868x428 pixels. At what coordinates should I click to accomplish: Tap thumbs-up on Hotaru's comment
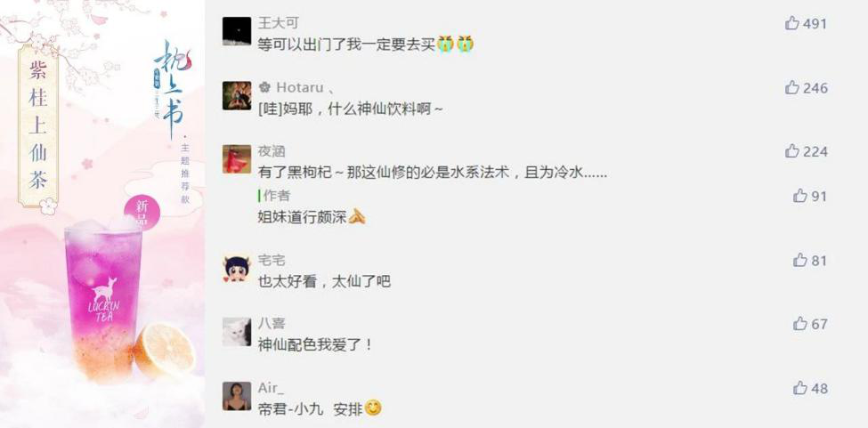(791, 87)
